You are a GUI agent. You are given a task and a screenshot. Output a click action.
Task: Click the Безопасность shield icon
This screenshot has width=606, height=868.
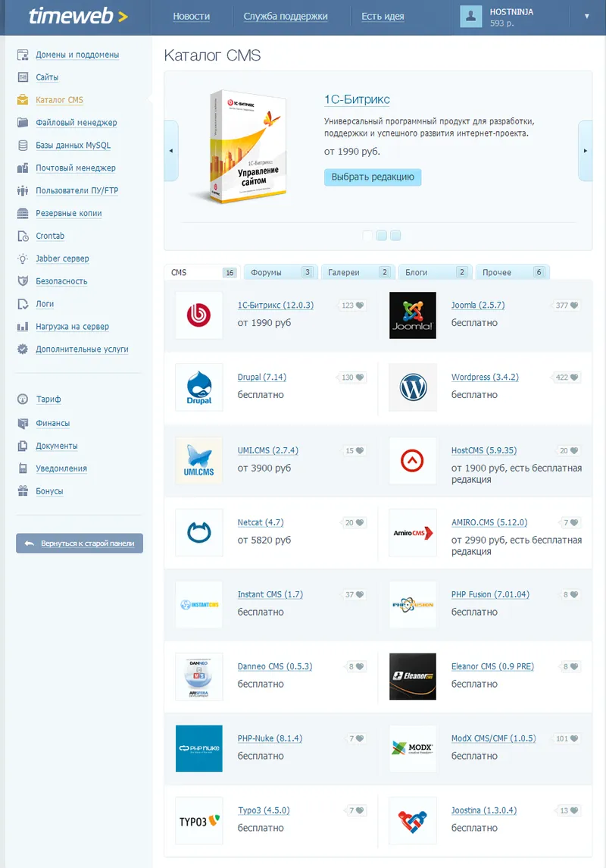23,281
